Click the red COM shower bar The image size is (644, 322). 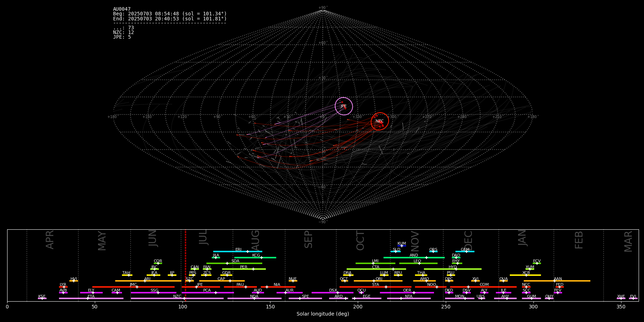[x=483, y=287]
